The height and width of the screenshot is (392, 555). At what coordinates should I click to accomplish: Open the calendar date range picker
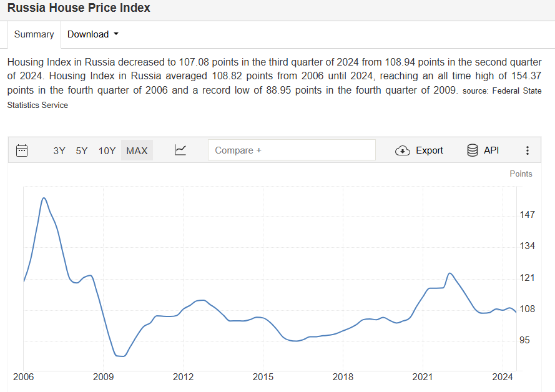[22, 150]
